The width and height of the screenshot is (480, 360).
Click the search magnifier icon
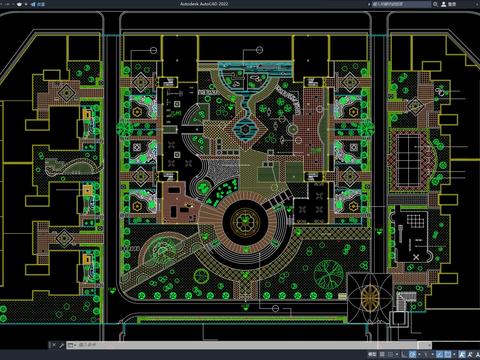click(435, 4)
